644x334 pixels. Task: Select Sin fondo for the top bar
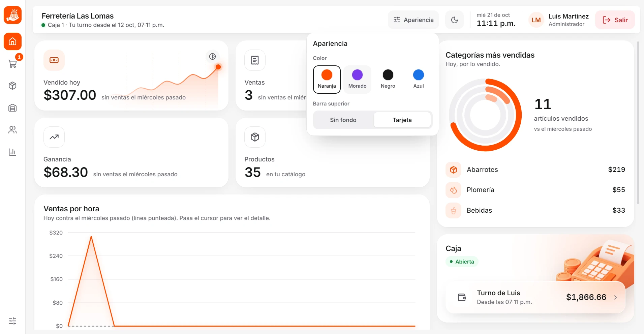point(343,120)
